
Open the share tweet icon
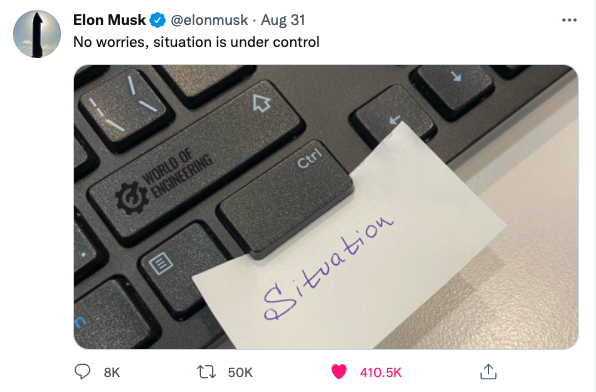click(x=488, y=371)
